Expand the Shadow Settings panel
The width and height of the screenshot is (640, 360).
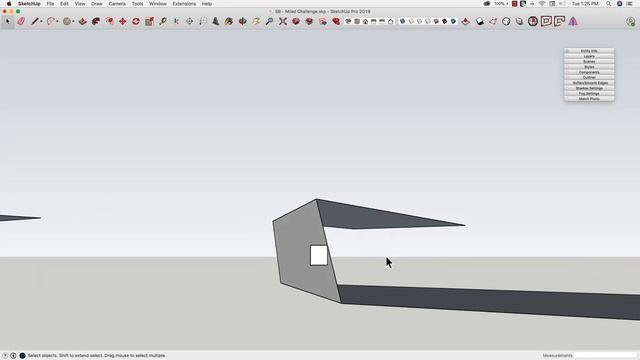click(589, 88)
